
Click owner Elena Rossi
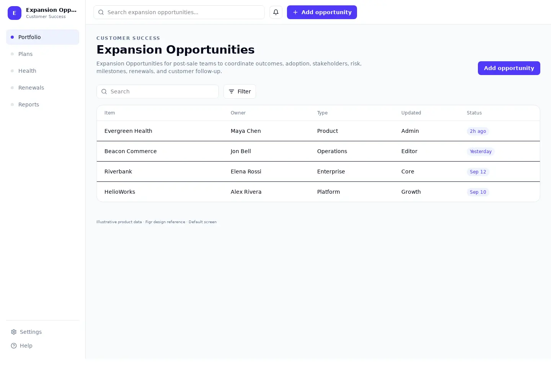point(246,171)
